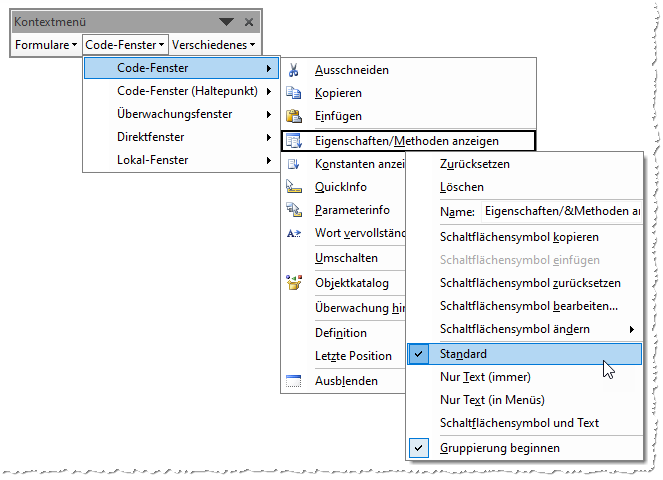663x480 pixels.
Task: Click the Objektkatalog icon
Action: pos(294,283)
